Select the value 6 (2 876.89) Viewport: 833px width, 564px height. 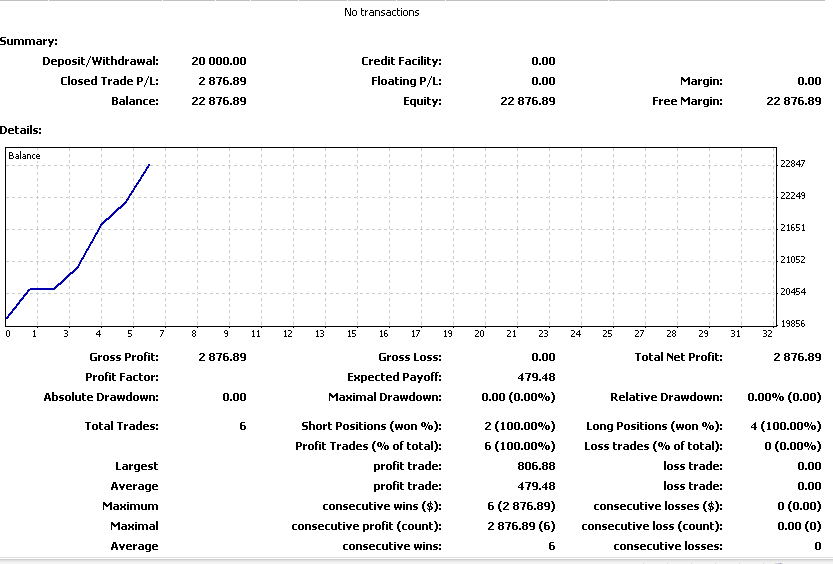point(521,506)
